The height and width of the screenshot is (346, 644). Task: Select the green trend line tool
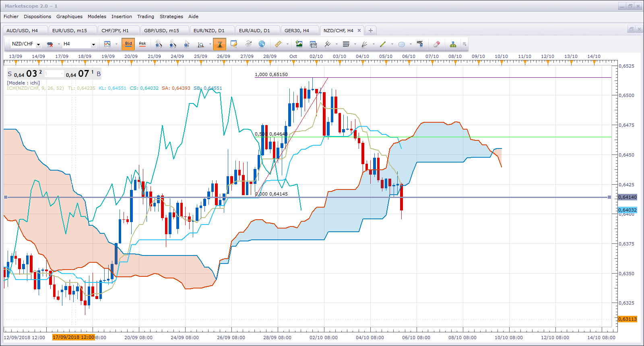[383, 44]
